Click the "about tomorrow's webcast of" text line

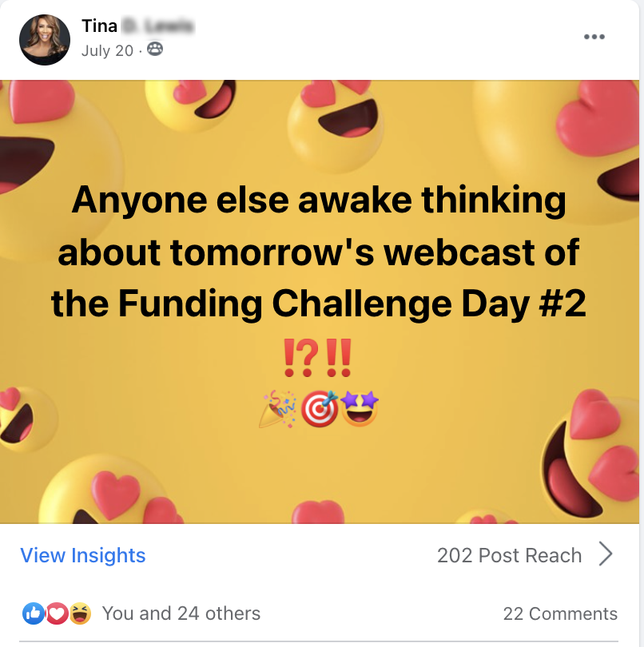319,252
